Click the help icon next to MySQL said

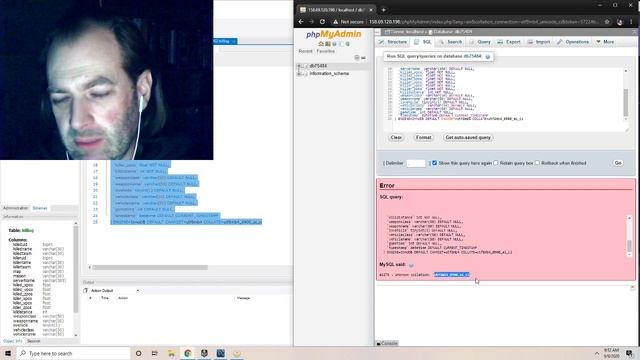point(411,265)
